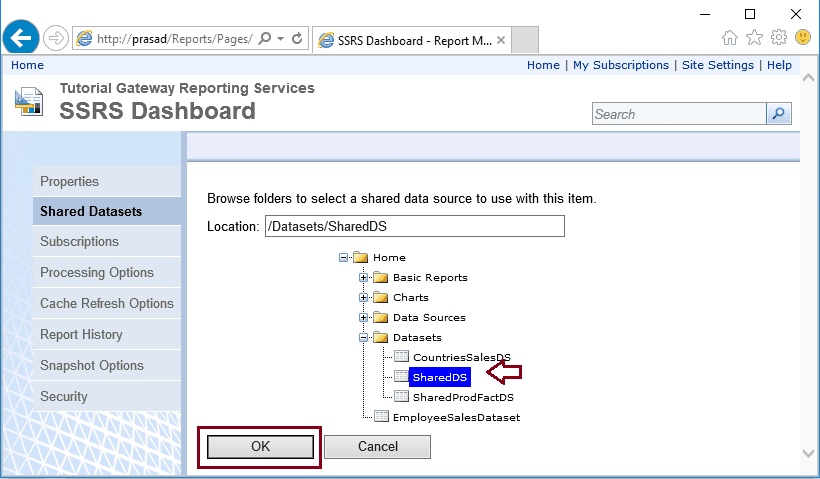Screen dimensions: 820x479
Task: Expand the Data Sources folder node
Action: [x=363, y=317]
